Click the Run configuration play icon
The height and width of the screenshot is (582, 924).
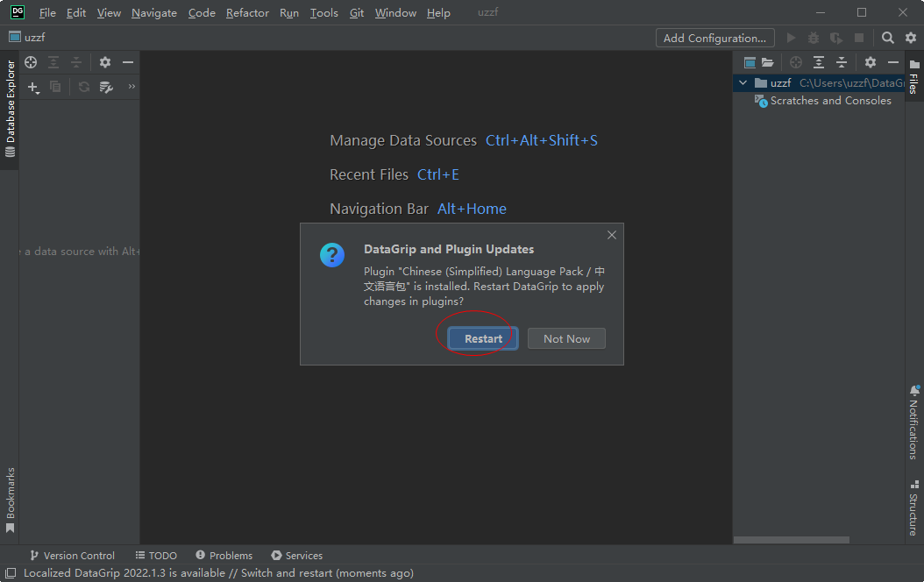point(791,38)
